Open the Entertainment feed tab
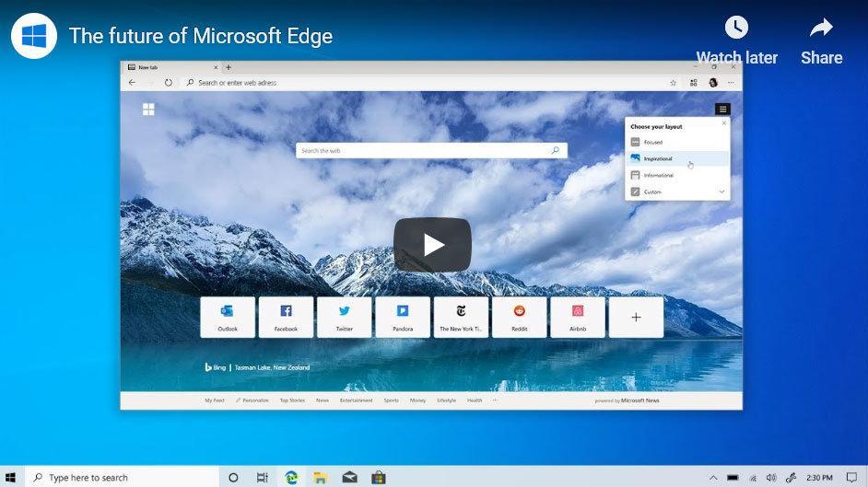The image size is (868, 487). 356,400
